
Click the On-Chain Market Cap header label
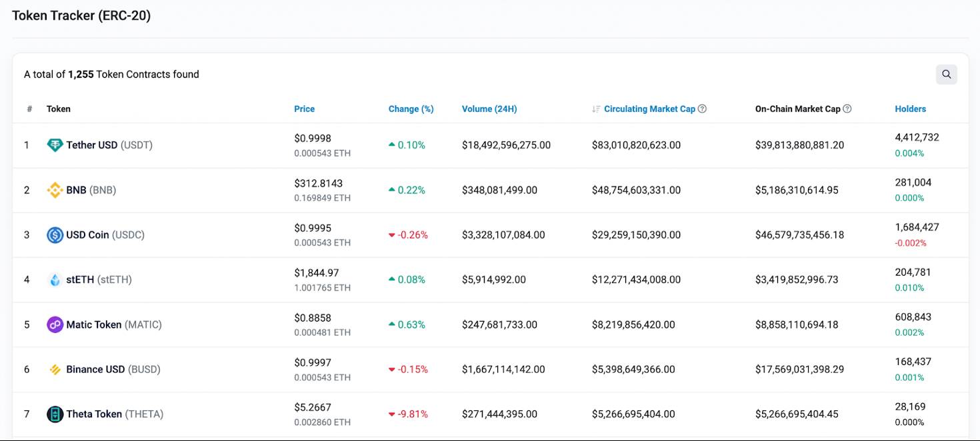[797, 109]
